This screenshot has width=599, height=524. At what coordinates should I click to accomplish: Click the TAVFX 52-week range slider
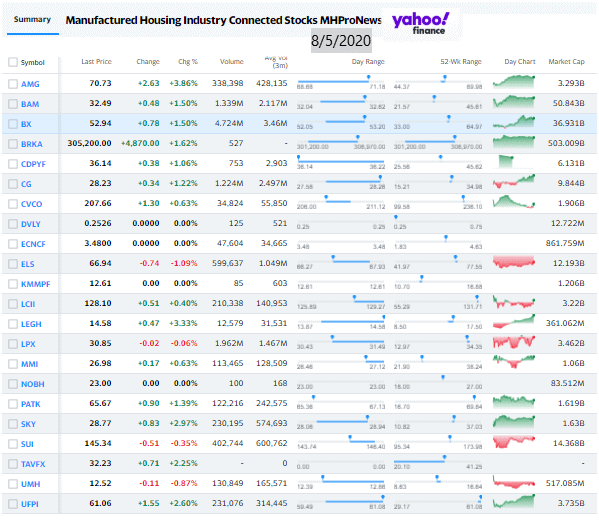(x=438, y=461)
